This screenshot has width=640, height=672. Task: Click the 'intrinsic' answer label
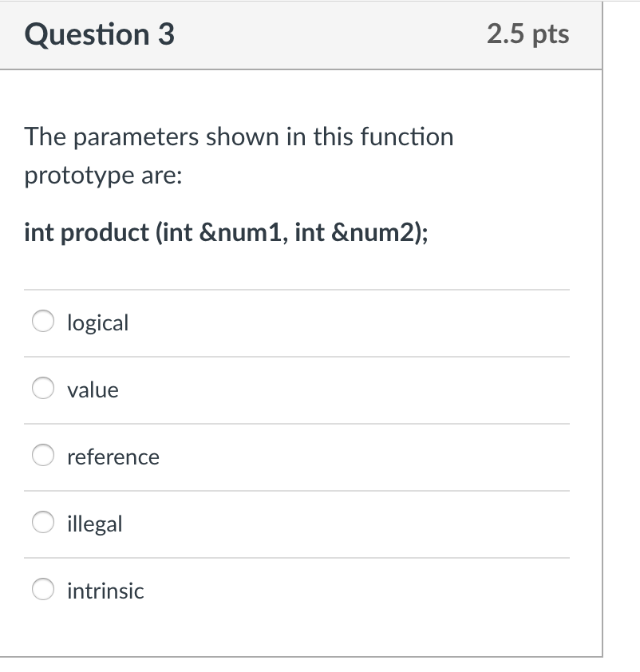coord(105,591)
